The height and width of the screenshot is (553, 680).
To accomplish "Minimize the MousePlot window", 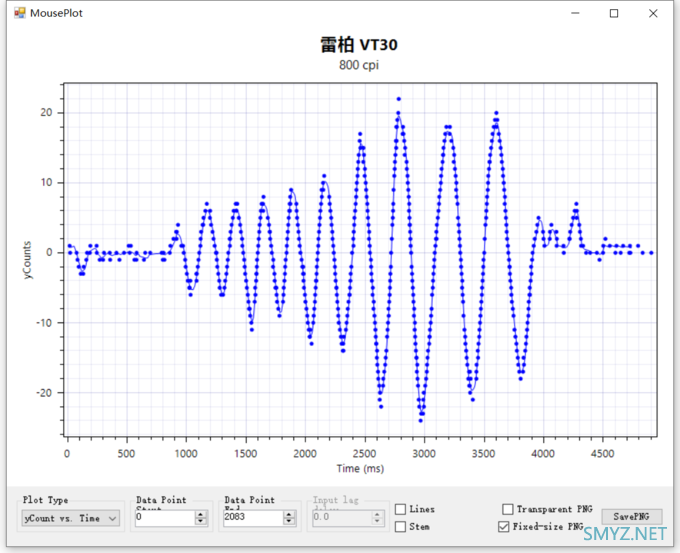I will [575, 13].
